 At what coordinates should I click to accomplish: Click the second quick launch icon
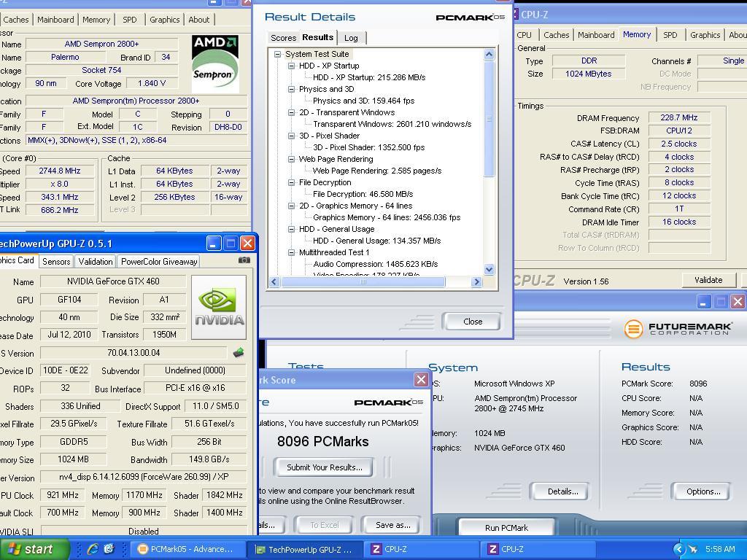coord(109,549)
